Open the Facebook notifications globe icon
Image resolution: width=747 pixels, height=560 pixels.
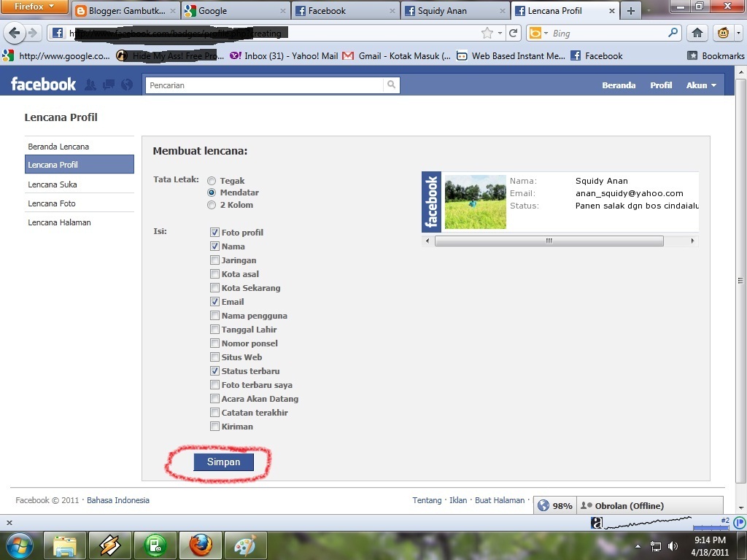[x=127, y=85]
